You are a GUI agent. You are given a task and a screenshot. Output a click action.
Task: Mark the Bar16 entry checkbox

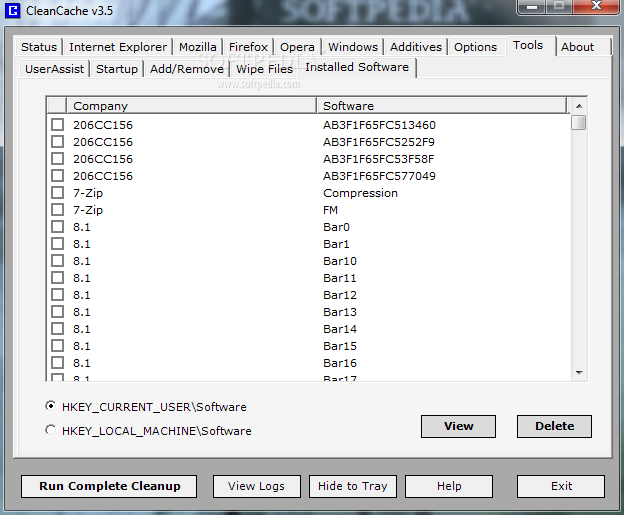coord(57,363)
